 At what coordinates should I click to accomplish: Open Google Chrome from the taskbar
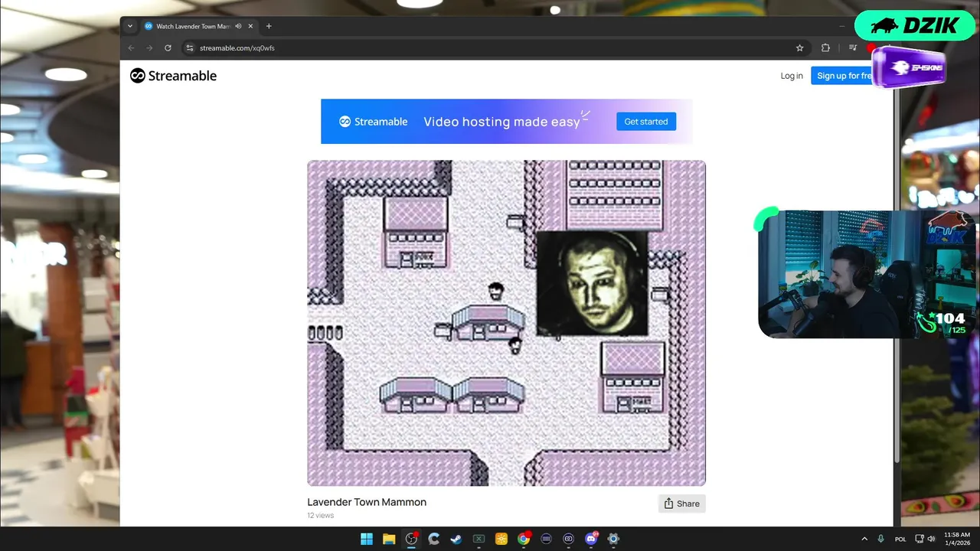(524, 539)
